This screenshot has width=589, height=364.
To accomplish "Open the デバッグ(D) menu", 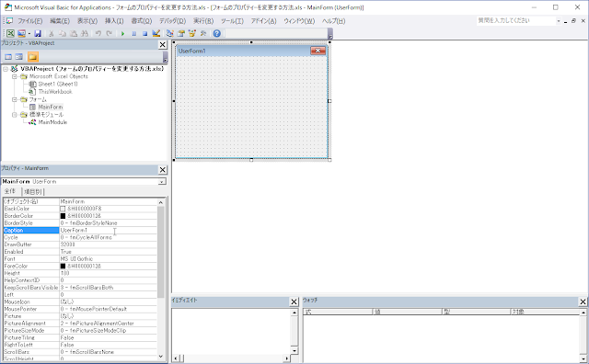I will (x=172, y=21).
